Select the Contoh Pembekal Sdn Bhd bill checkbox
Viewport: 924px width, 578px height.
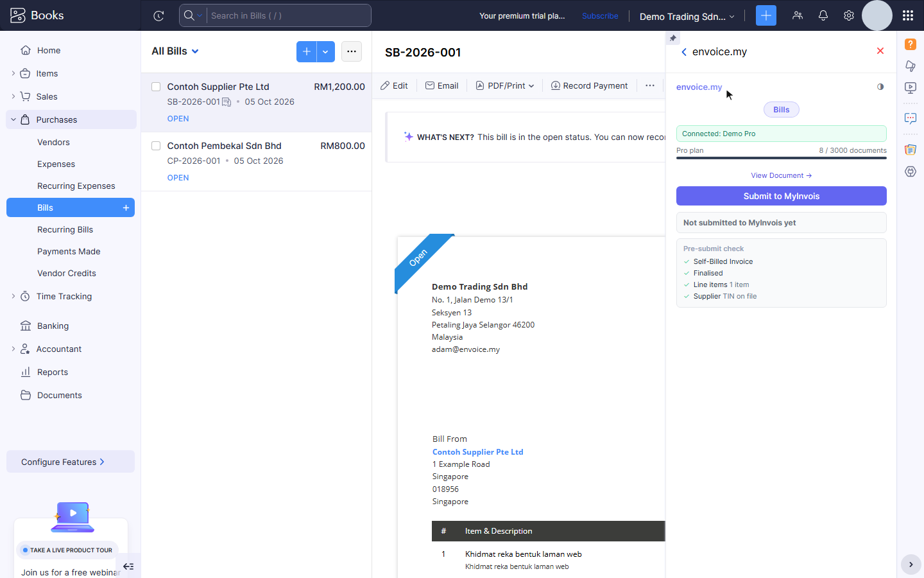pos(156,146)
